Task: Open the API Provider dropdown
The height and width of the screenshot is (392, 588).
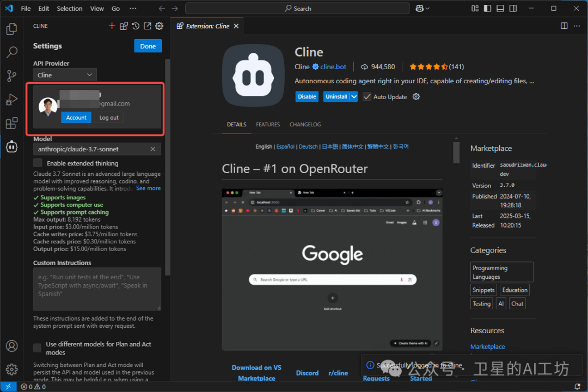Action: 64,75
